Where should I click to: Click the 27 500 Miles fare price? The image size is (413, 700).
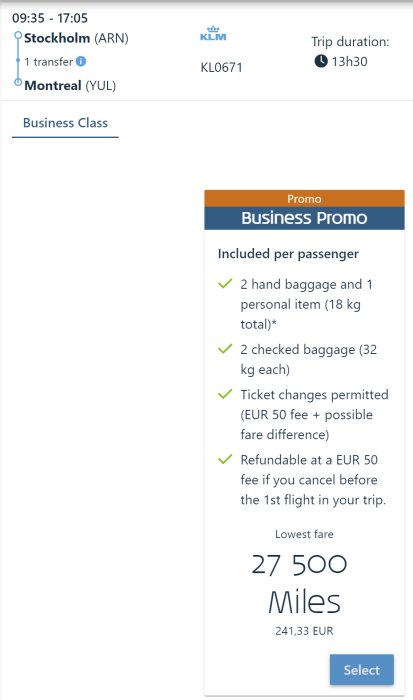coord(304,584)
